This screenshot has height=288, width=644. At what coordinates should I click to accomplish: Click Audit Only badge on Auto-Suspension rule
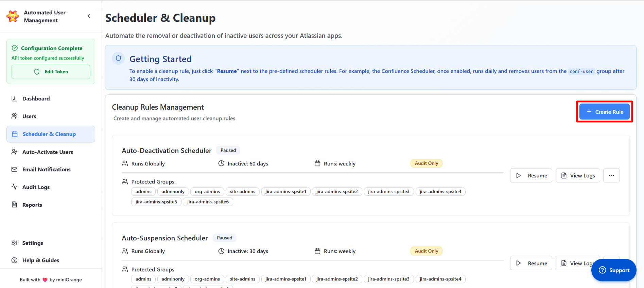click(x=427, y=251)
